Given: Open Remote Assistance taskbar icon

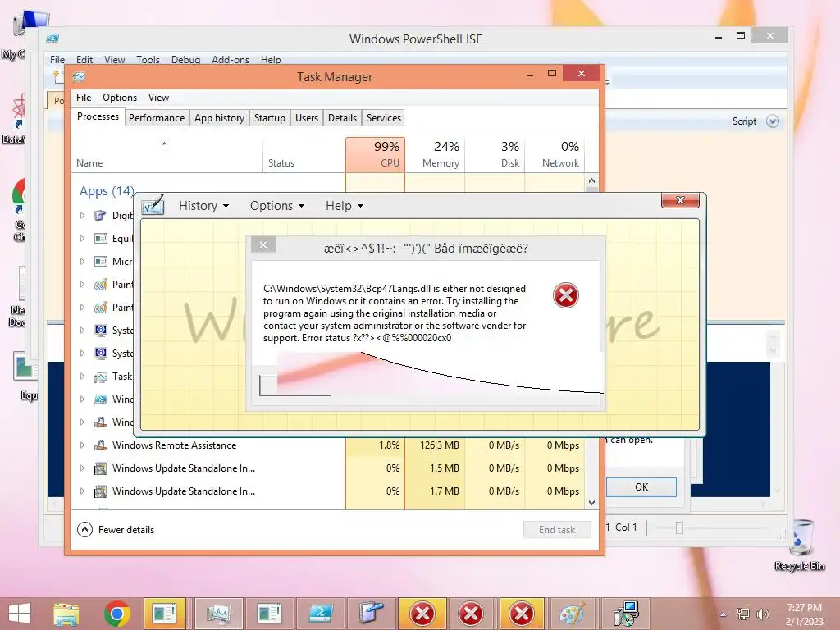Looking at the screenshot, I should (626, 614).
